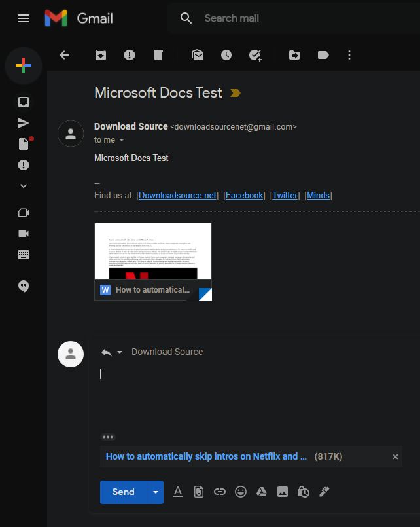Expand more sidebar labels chevron
Viewport: 420px width, 527px height.
tap(24, 185)
